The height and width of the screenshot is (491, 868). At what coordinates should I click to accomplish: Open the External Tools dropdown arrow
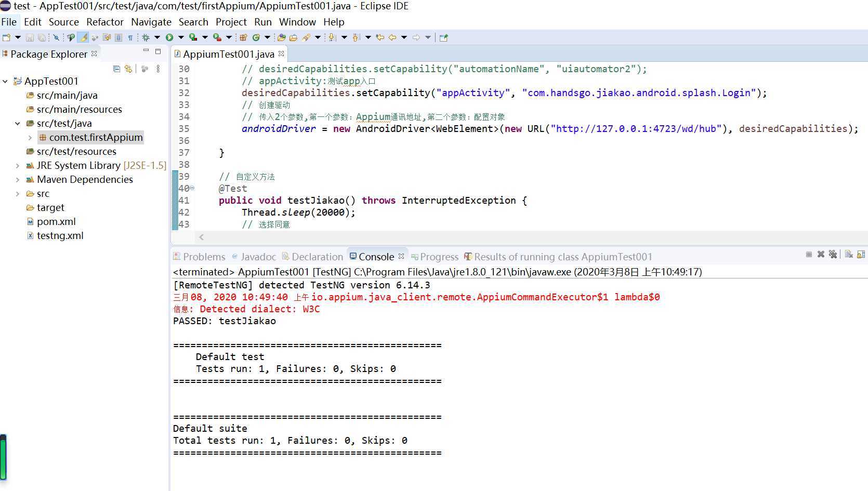pos(229,37)
